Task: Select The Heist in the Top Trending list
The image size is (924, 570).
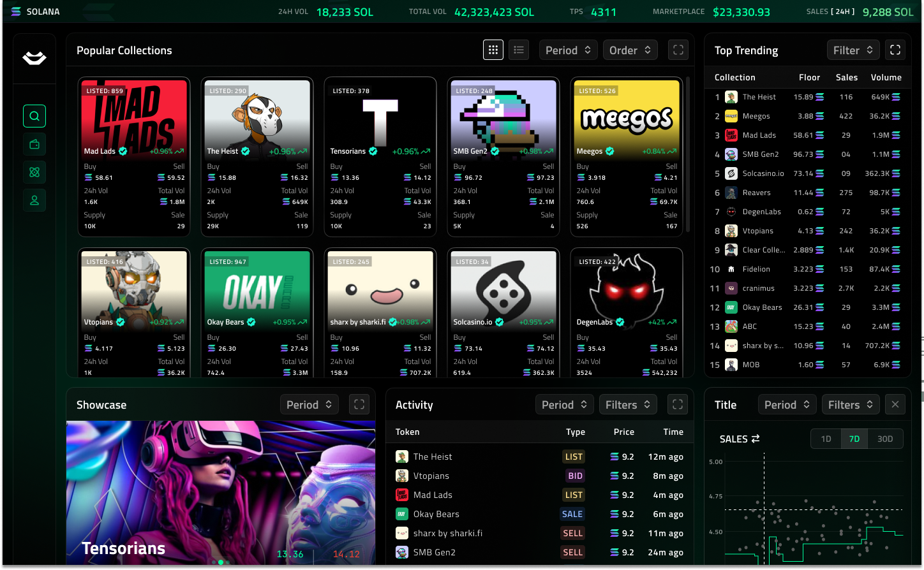Action: coord(759,97)
